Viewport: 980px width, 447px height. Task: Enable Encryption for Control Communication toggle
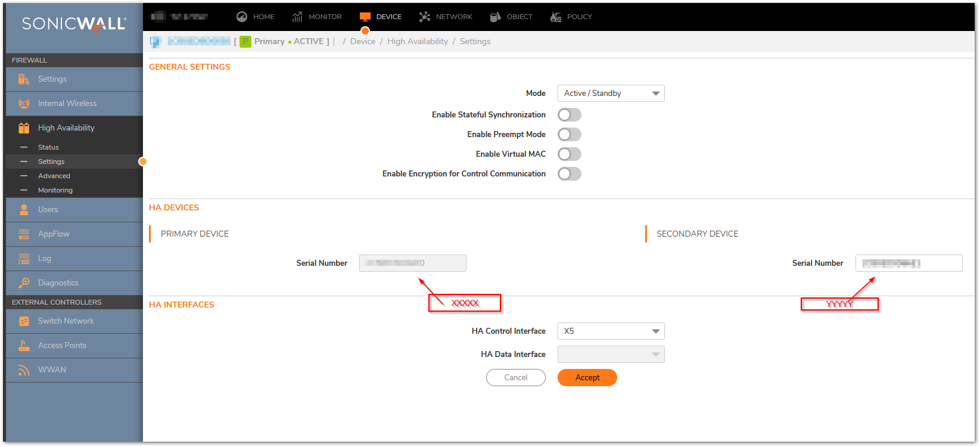pos(569,174)
